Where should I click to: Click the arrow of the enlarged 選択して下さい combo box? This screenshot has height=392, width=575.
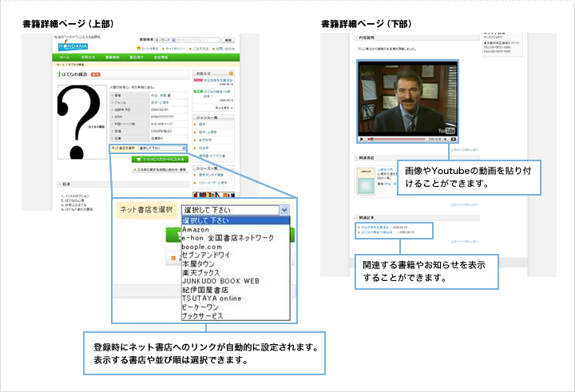point(284,210)
